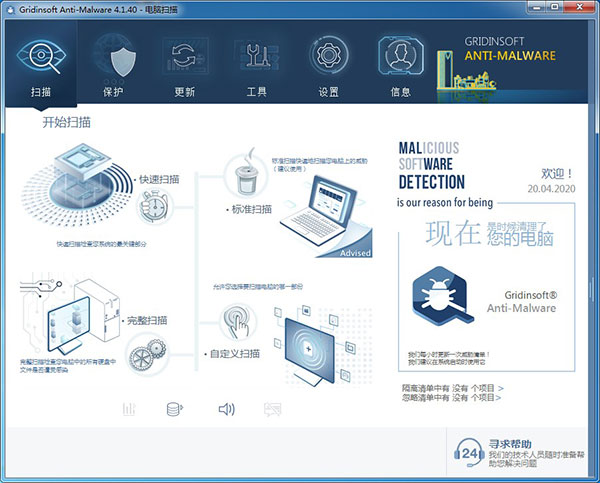Open ignore list link 忽略清单中有
The width and height of the screenshot is (600, 483).
[451, 398]
